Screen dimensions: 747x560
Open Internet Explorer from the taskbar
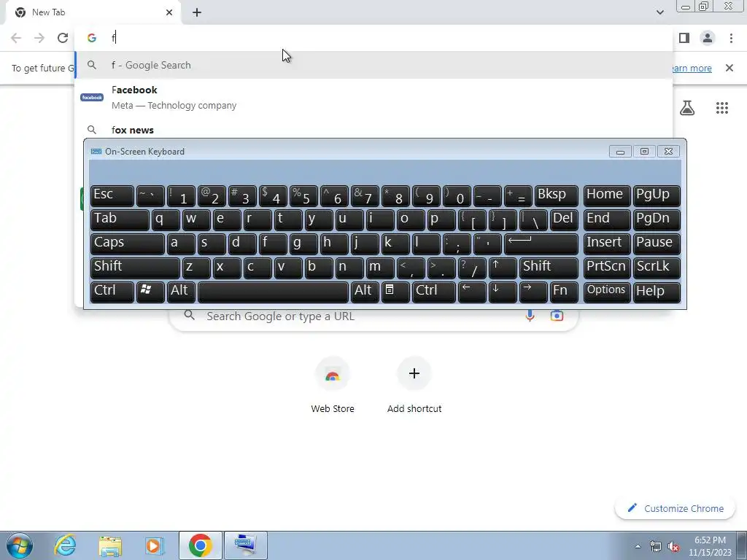(x=65, y=545)
